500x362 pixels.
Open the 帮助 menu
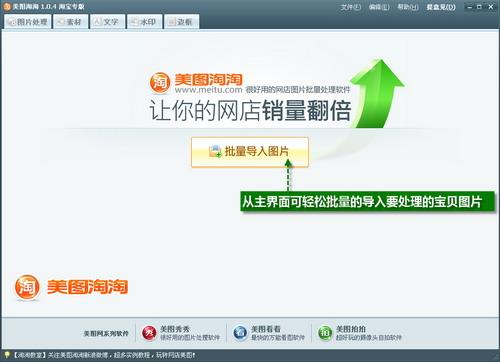coord(408,7)
